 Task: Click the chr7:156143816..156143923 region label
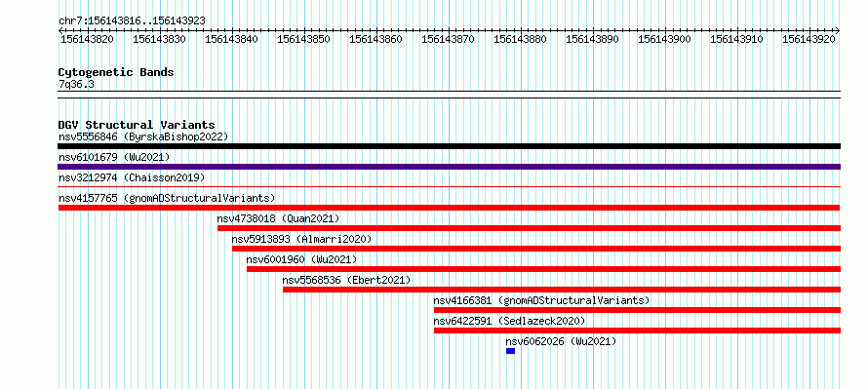click(x=132, y=20)
